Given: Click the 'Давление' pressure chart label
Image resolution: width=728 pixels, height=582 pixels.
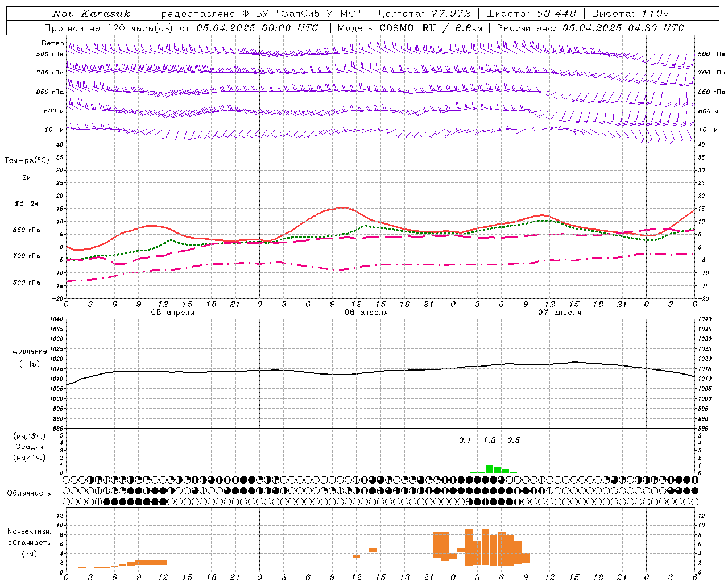Looking at the screenshot, I should 30,351.
